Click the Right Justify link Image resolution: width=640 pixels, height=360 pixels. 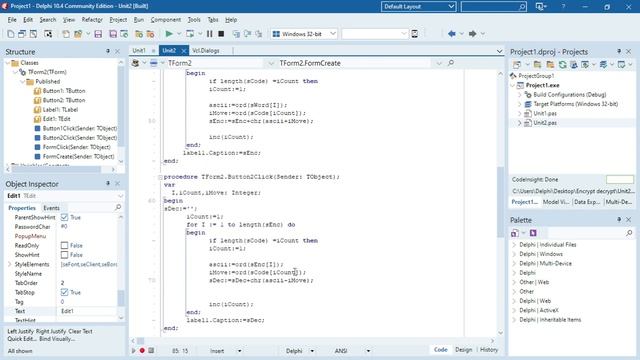(x=51, y=331)
